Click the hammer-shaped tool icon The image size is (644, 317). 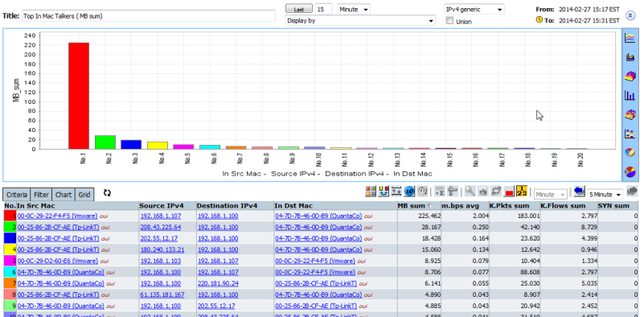[x=452, y=191]
